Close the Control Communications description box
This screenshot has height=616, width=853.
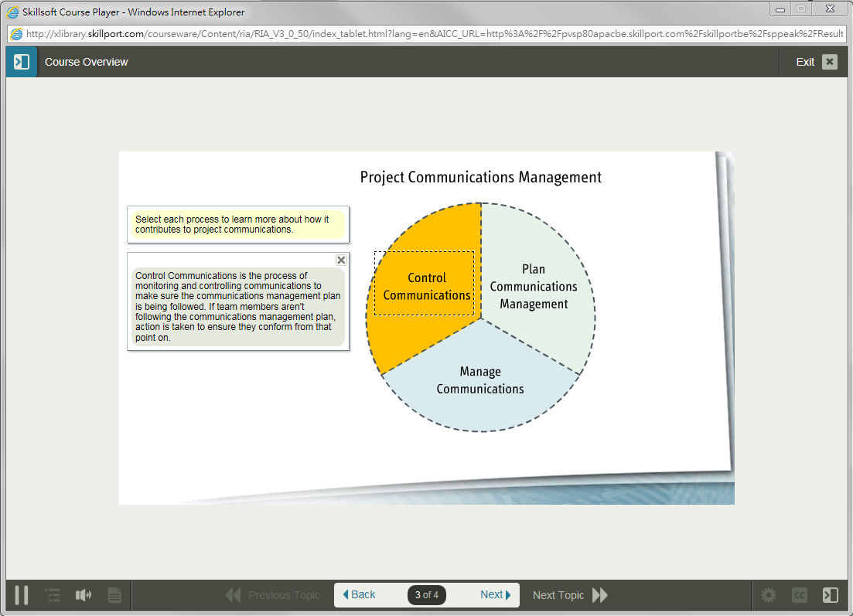[341, 260]
